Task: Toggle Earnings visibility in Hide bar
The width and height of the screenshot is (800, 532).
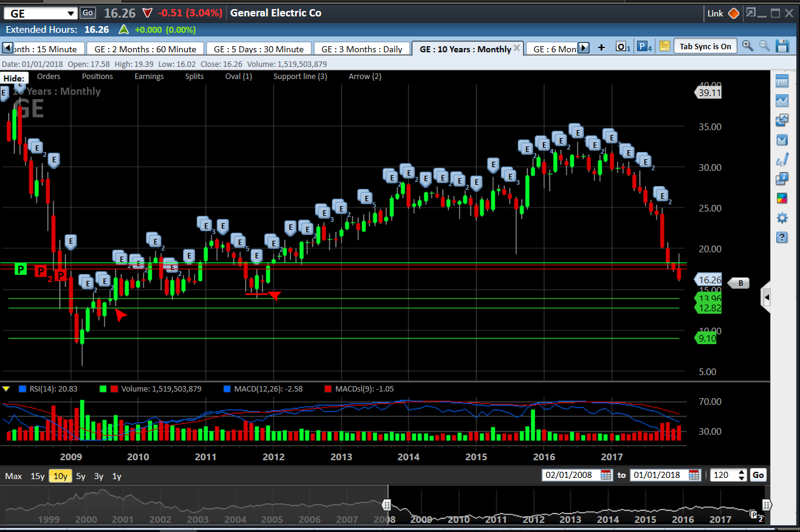Action: [149, 76]
